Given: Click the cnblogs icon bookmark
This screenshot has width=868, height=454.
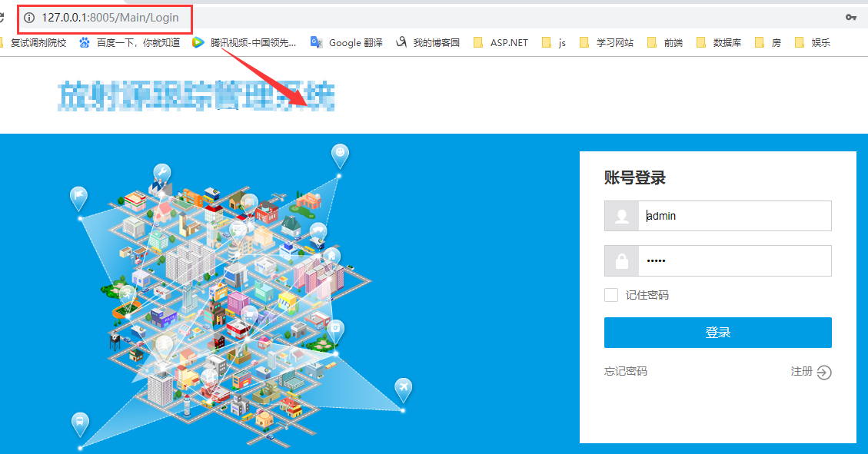Looking at the screenshot, I should coord(401,42).
